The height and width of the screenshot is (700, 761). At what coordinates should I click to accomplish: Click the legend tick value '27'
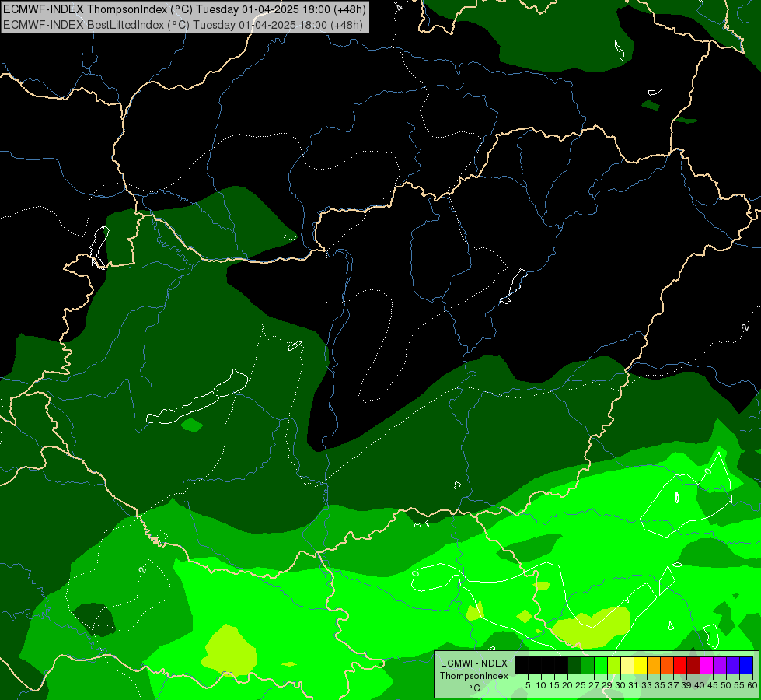tap(594, 685)
